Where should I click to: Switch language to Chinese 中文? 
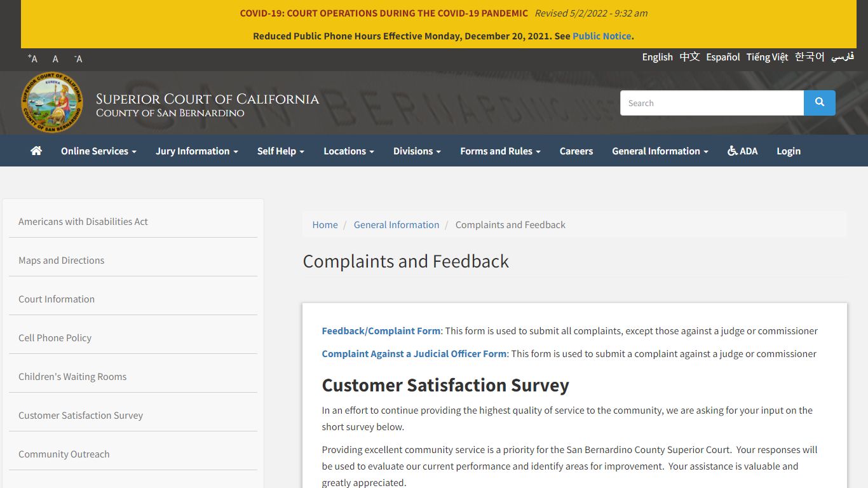click(x=689, y=57)
